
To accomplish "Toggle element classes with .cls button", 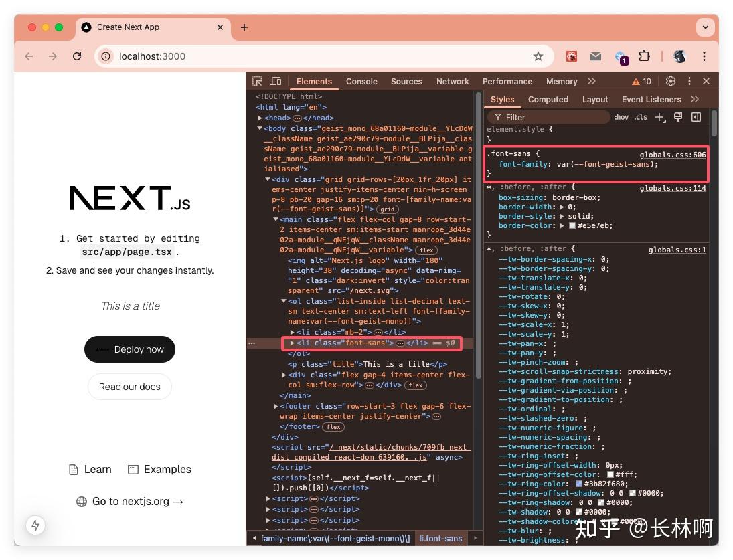I will pos(640,117).
